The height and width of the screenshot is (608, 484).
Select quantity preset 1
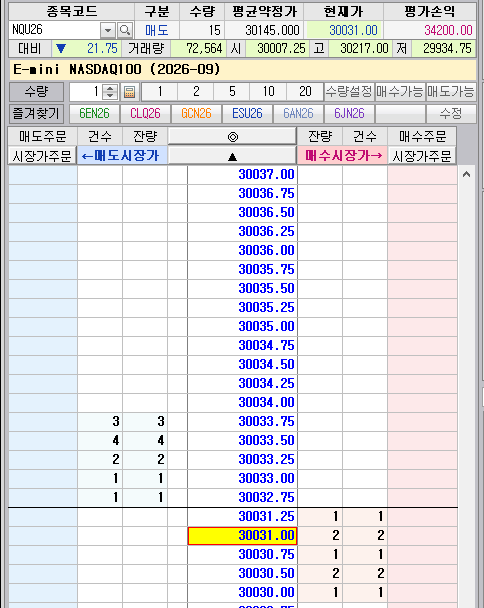pos(159,92)
